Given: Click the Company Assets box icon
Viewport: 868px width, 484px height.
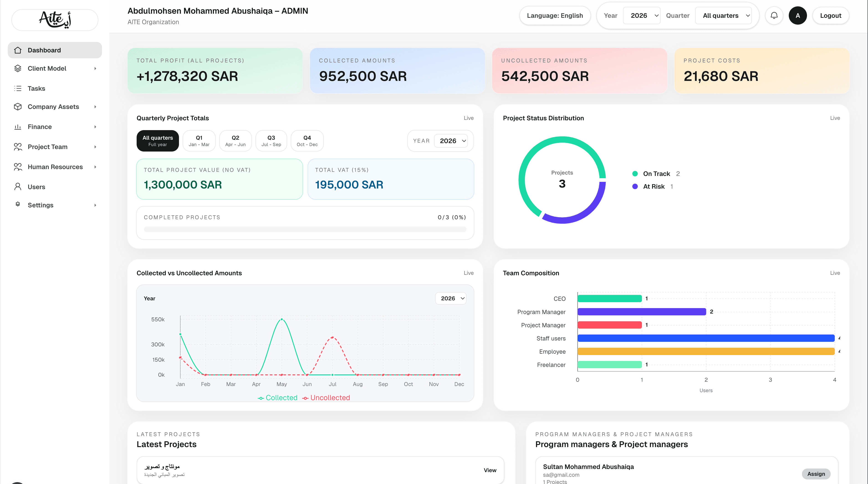Looking at the screenshot, I should [18, 107].
